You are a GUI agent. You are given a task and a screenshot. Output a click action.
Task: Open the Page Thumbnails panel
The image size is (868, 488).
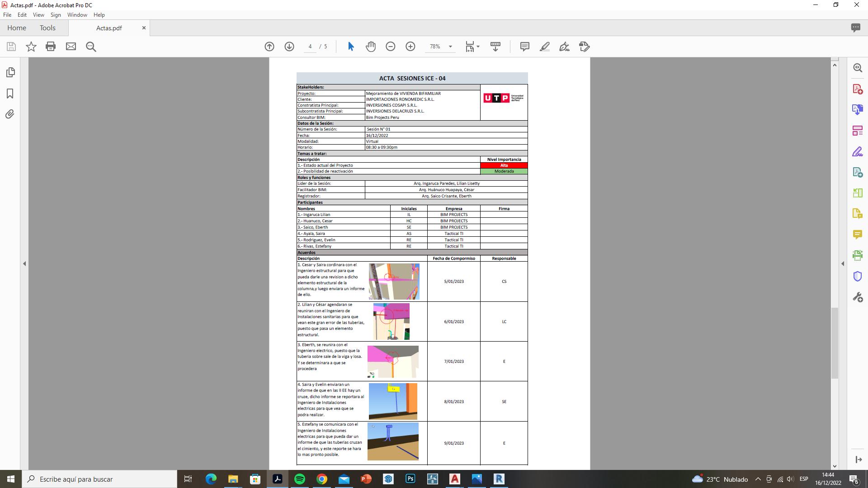pyautogui.click(x=10, y=72)
